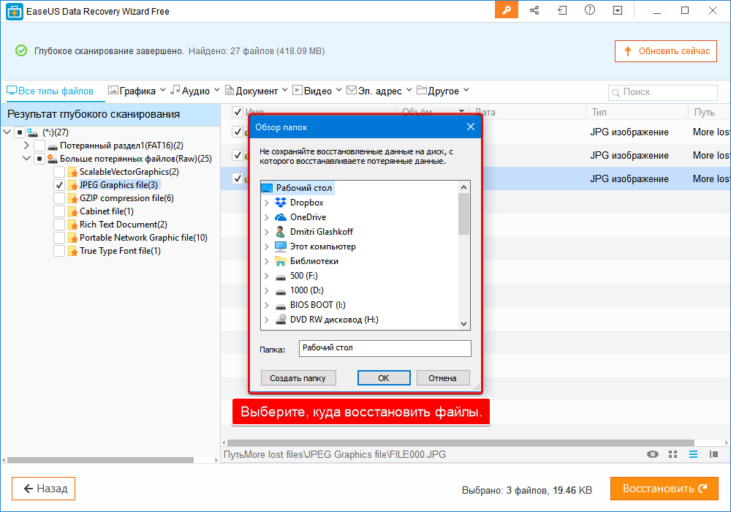
Task: Click the share icon in title bar
Action: (534, 10)
